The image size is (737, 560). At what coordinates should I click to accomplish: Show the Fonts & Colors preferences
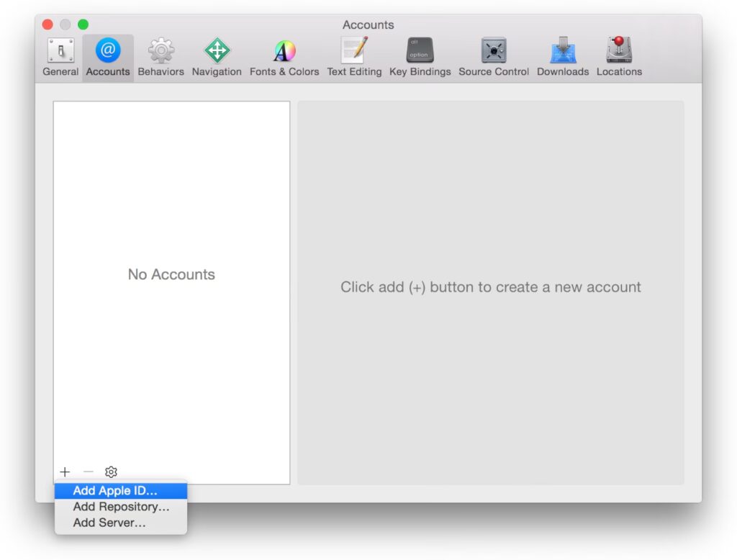(284, 57)
